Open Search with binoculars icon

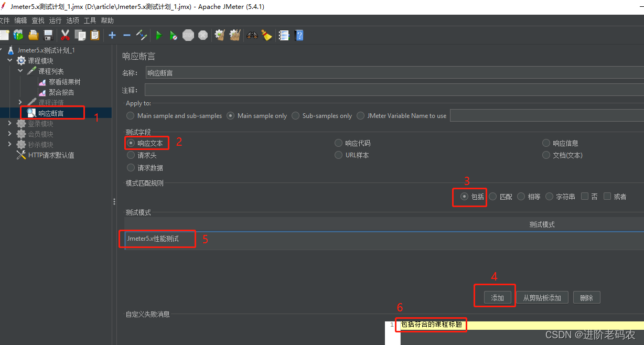(x=252, y=35)
